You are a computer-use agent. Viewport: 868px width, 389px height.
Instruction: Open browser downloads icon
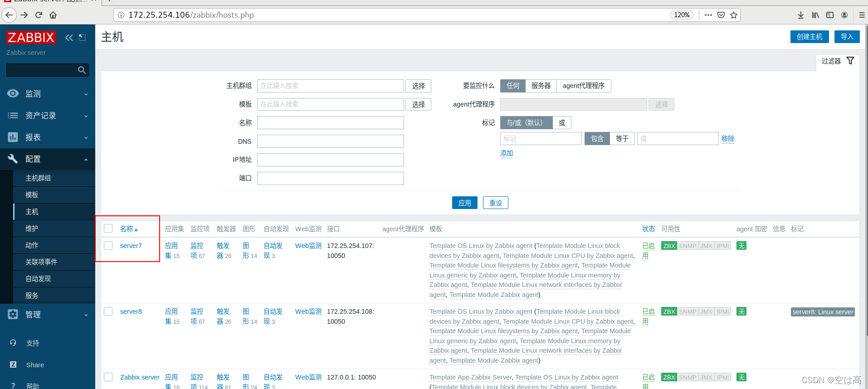tap(801, 15)
